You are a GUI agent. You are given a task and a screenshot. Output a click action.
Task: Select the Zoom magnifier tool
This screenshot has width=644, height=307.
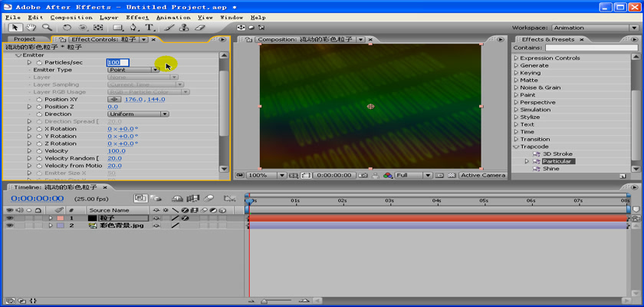pos(47,28)
